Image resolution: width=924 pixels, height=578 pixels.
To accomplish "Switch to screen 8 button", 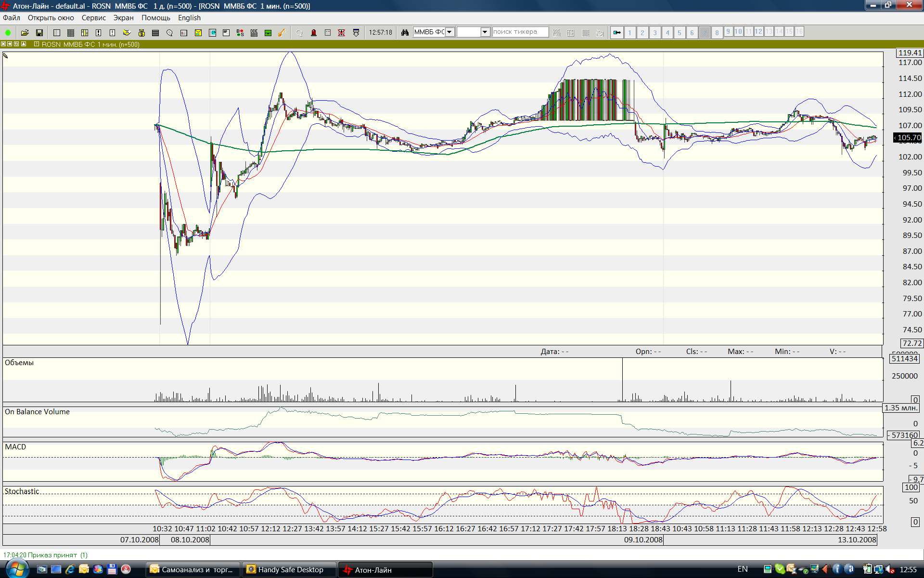I will click(x=717, y=32).
